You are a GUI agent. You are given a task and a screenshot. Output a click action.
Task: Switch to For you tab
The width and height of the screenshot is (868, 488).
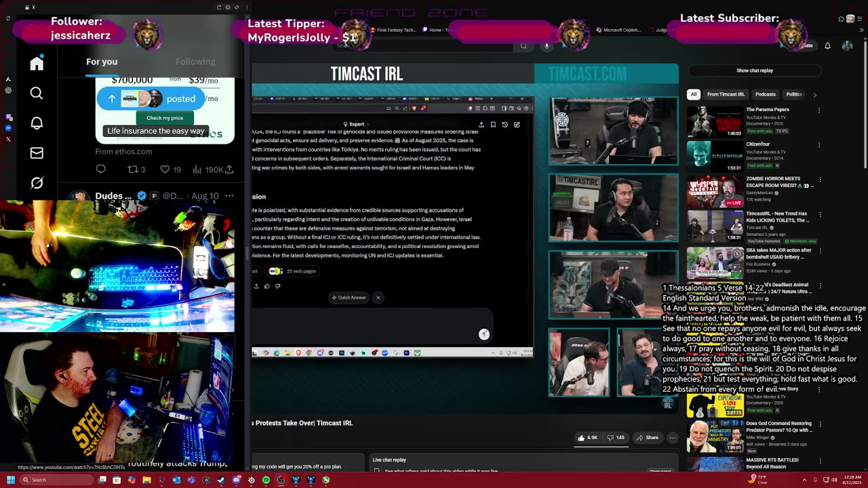tap(102, 62)
